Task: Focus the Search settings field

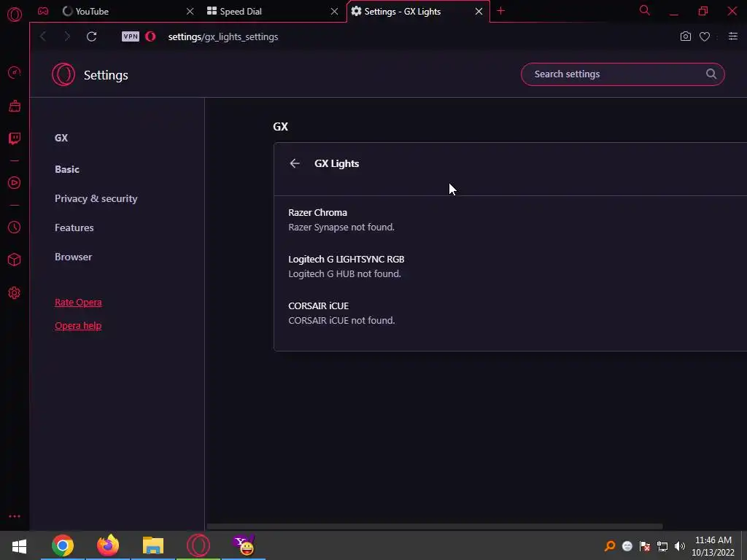Action: 623,74
